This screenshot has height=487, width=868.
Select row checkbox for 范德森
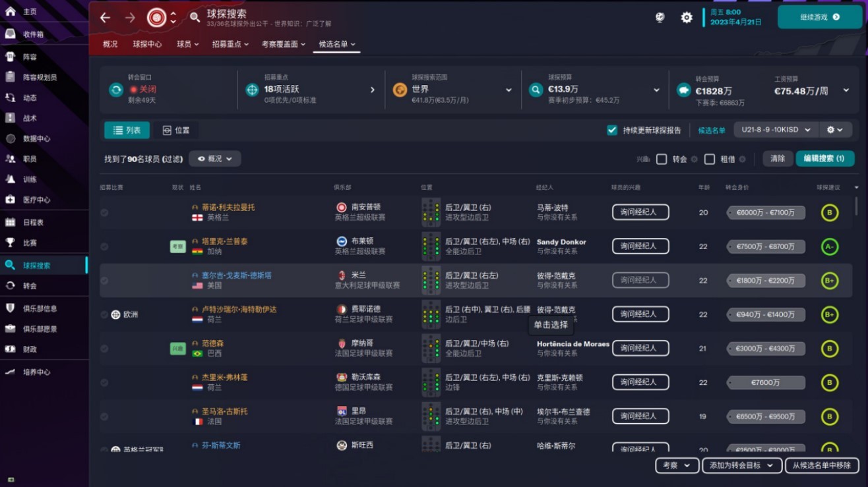coord(104,348)
